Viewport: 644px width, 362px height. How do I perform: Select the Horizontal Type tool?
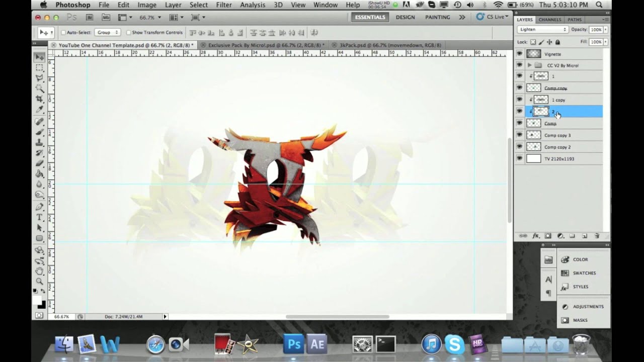tap(40, 217)
